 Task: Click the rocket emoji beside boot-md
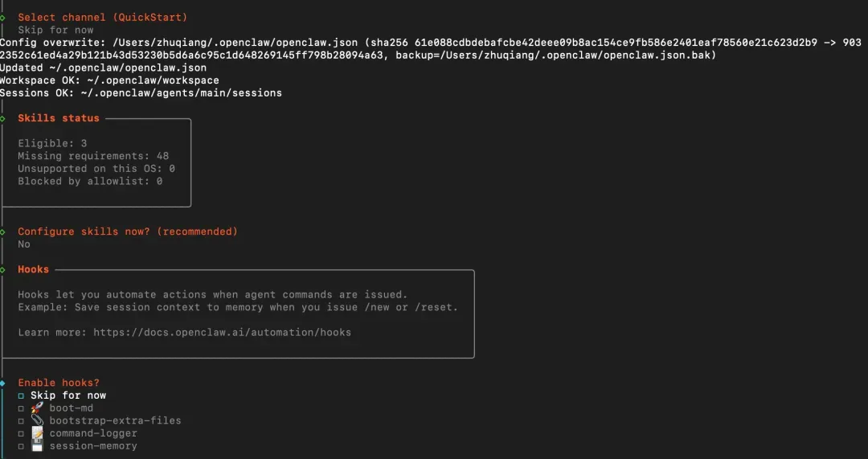click(x=37, y=408)
